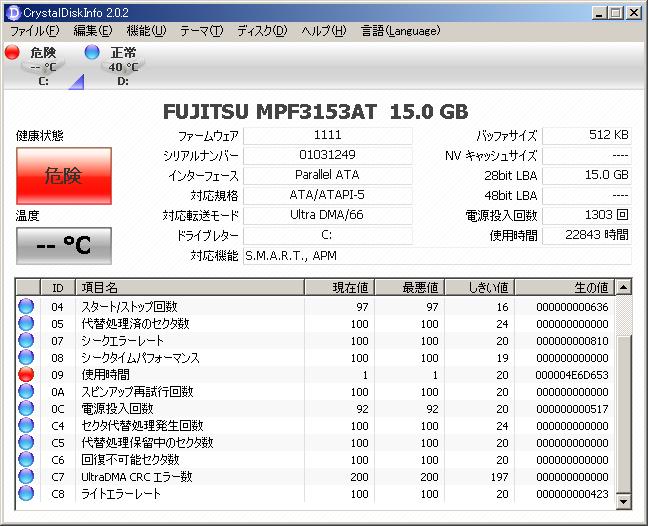Click the power-on count field 1303 回
This screenshot has height=526, width=648.
587,215
